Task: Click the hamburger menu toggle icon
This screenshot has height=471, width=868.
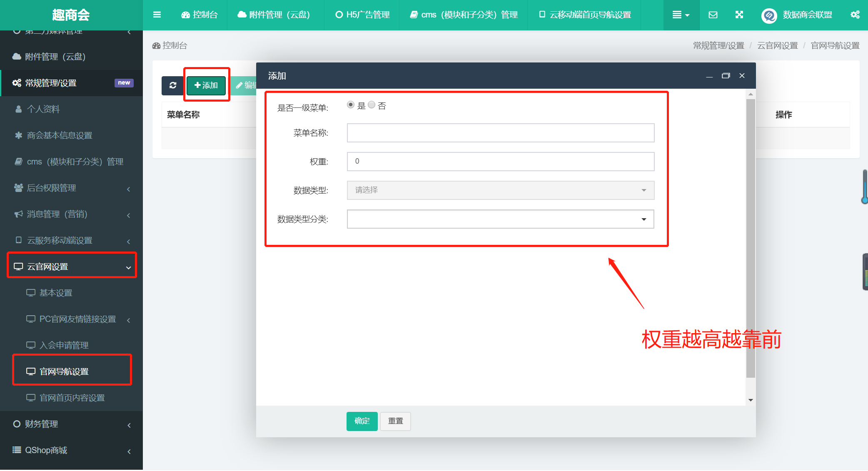Action: click(157, 15)
